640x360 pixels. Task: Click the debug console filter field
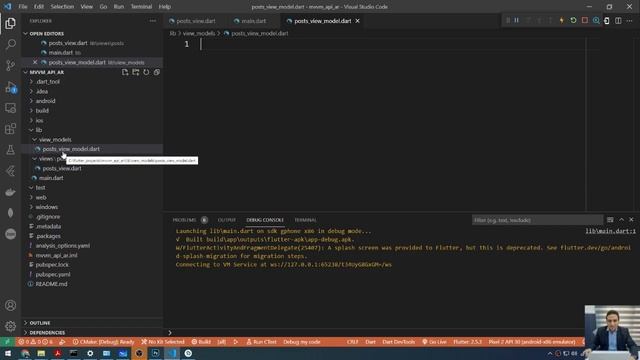[x=537, y=220]
